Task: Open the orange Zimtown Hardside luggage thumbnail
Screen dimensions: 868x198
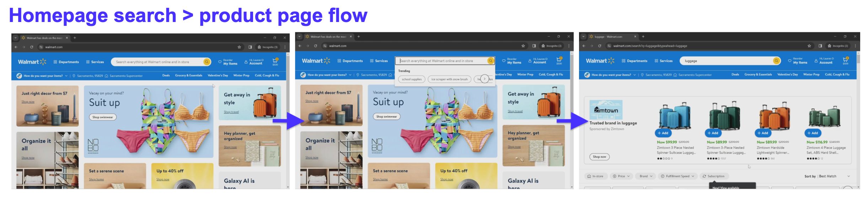Action: tap(774, 115)
